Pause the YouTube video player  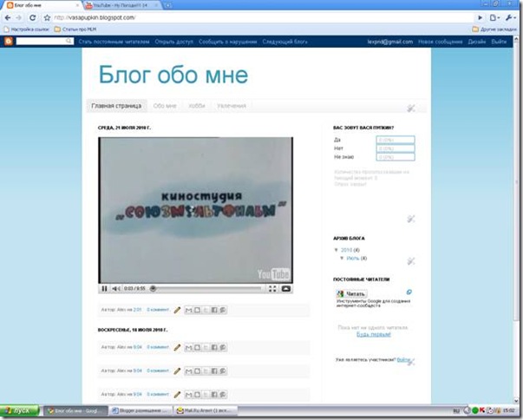pos(104,289)
